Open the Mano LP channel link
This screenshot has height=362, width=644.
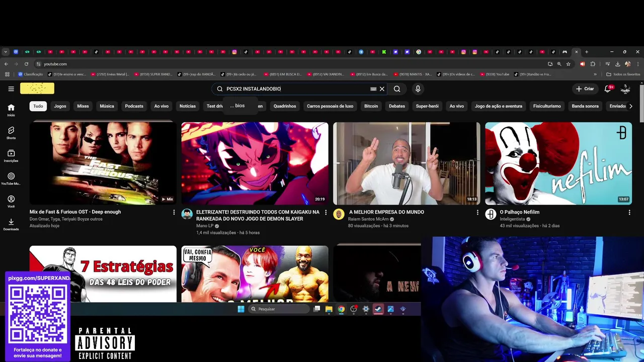click(x=205, y=226)
